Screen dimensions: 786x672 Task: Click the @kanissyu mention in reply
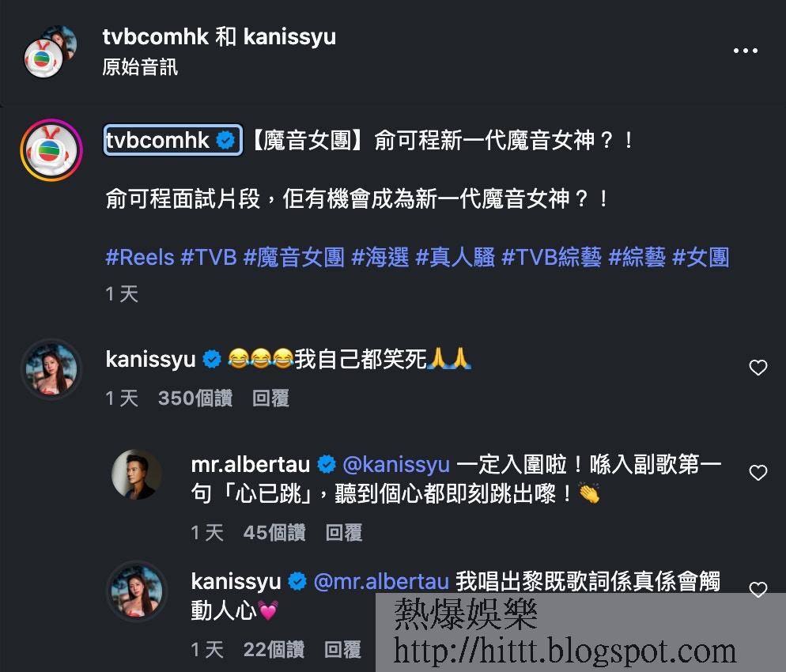(396, 465)
